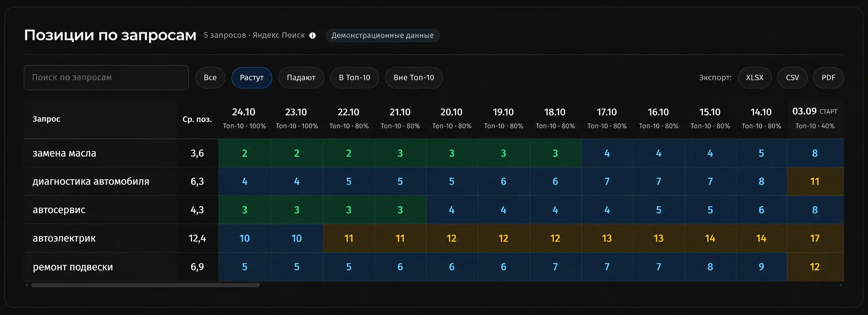868x315 pixels.
Task: Click the scrollbar right arrow
Action: [x=841, y=285]
